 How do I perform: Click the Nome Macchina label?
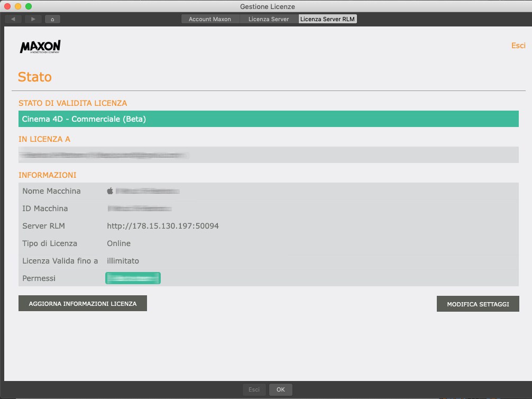point(52,191)
